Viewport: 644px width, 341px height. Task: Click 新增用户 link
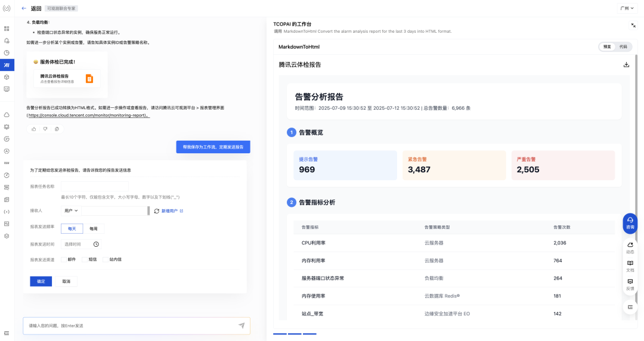tap(172, 211)
